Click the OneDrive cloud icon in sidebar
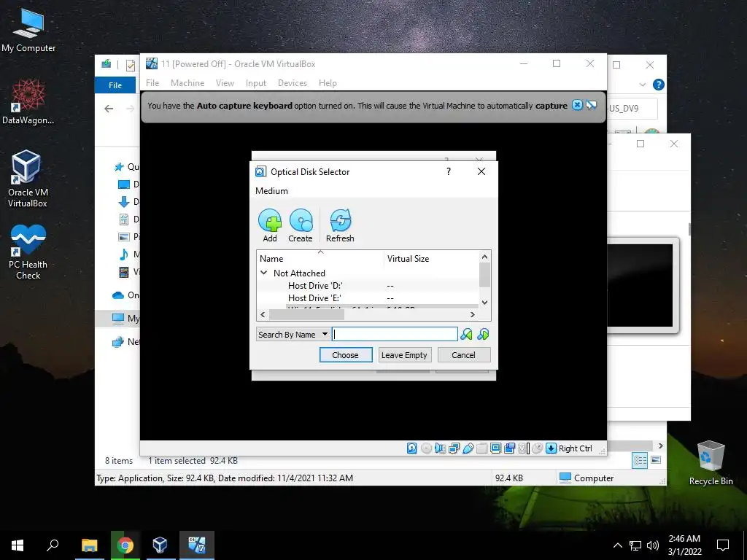Viewport: 747px width, 560px height. click(x=118, y=295)
